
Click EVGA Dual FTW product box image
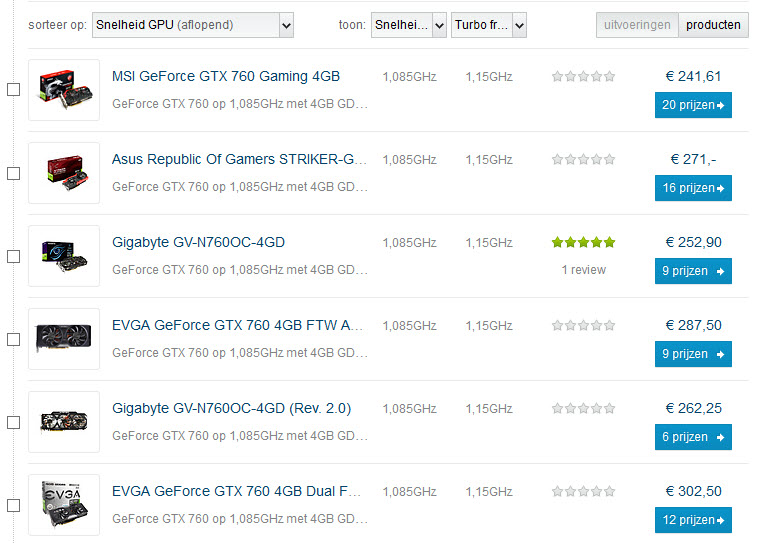pyautogui.click(x=64, y=505)
